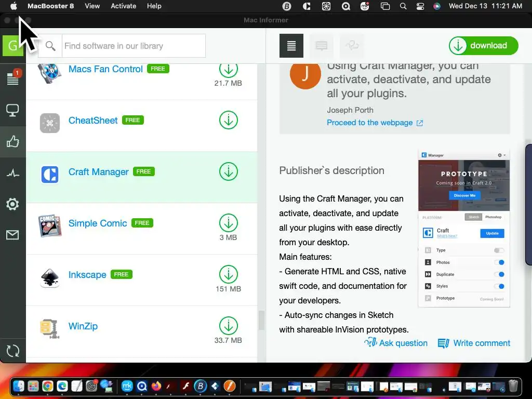The height and width of the screenshot is (399, 532).
Task: Open the Trash in the Dock
Action: (x=513, y=386)
